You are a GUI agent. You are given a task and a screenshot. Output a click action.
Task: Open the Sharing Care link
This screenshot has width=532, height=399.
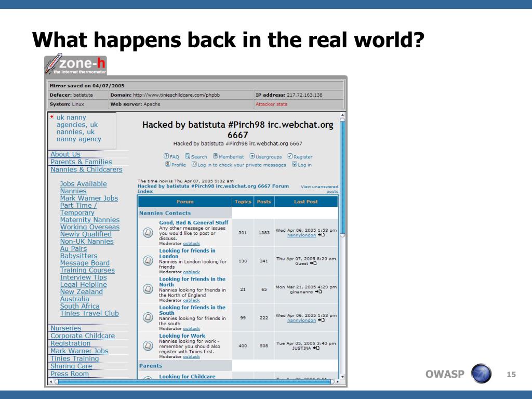[x=71, y=366]
